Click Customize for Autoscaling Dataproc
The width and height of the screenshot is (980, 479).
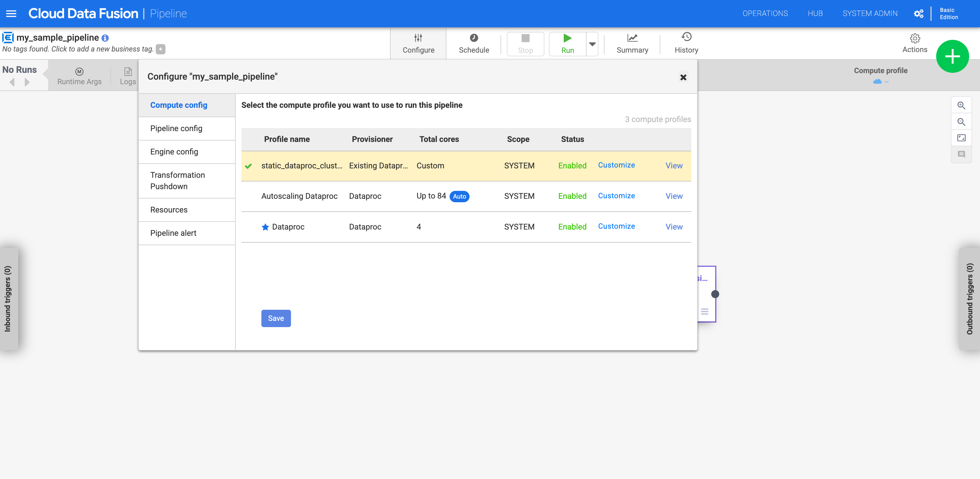616,195
